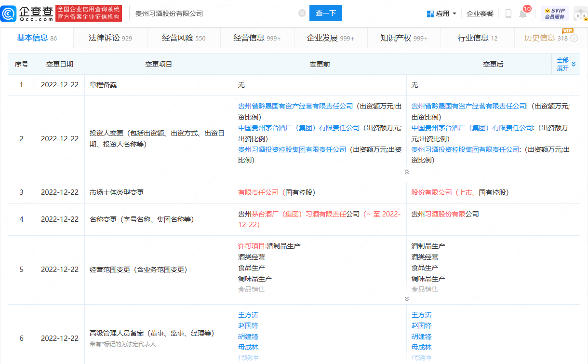Click the mobile phone app icon
Viewport: 588px width, 364px height.
(x=508, y=13)
